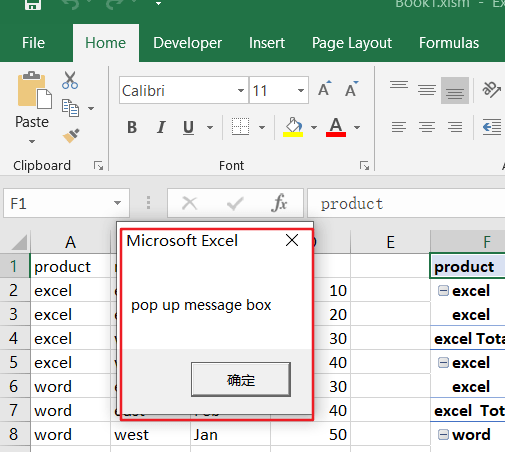Click formula bar containing product
This screenshot has width=505, height=452.
click(x=406, y=203)
